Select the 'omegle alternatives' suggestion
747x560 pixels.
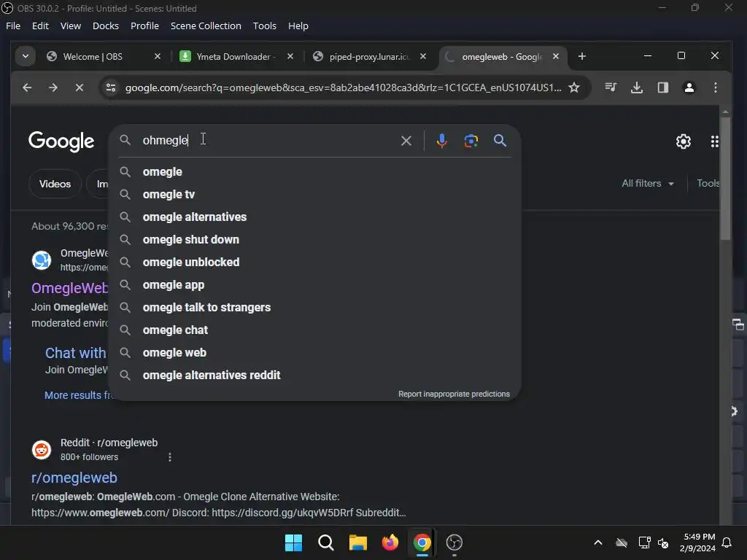(315, 217)
